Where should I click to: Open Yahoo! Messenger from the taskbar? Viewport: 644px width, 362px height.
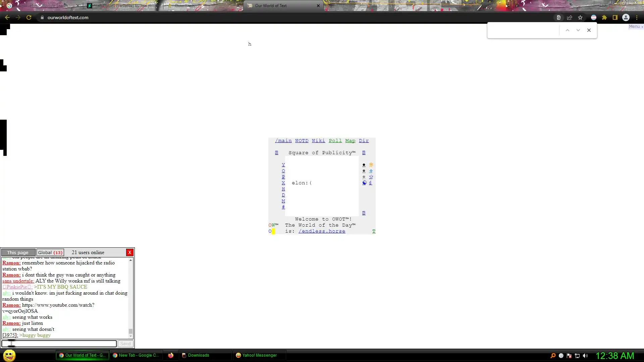click(257, 355)
